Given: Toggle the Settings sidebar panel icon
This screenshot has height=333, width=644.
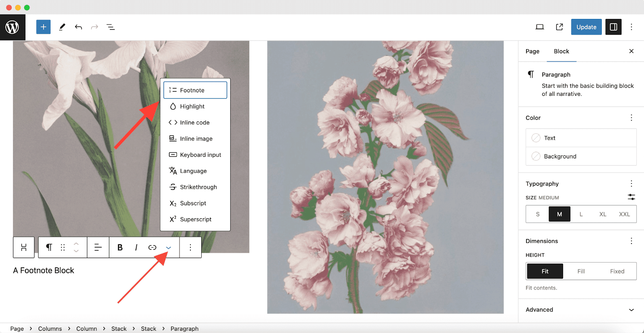Looking at the screenshot, I should (613, 27).
